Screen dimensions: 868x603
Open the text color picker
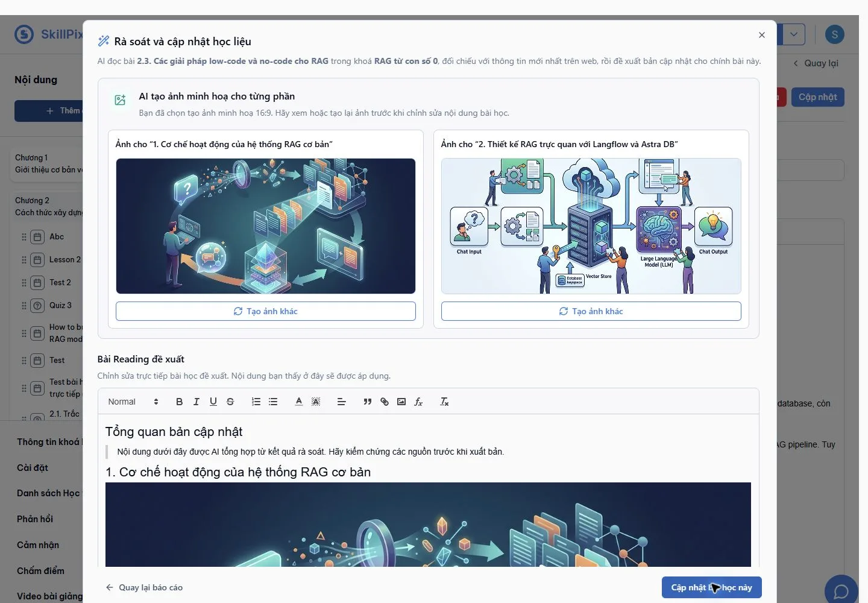(299, 402)
